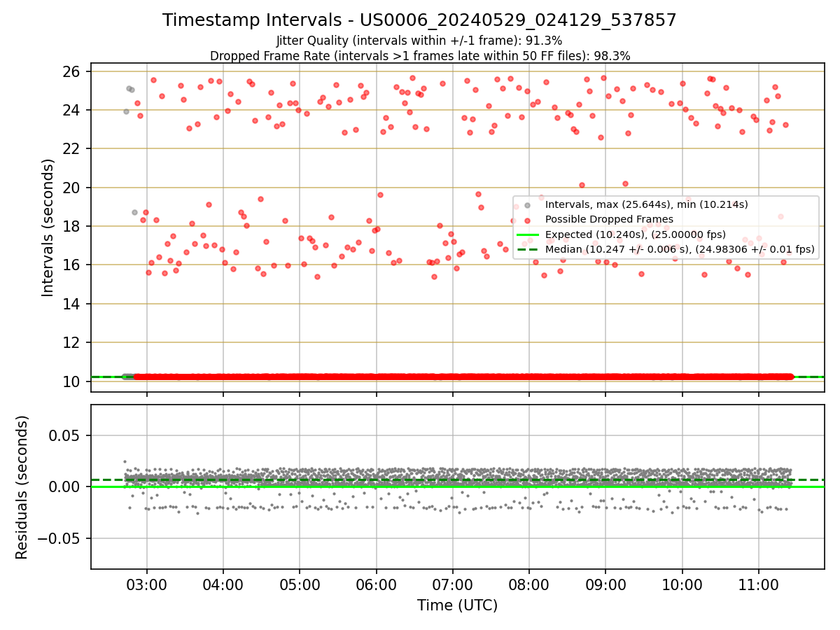The height and width of the screenshot is (630, 840).
Task: Click the '07:00' x-axis tick label
Action: click(x=453, y=584)
